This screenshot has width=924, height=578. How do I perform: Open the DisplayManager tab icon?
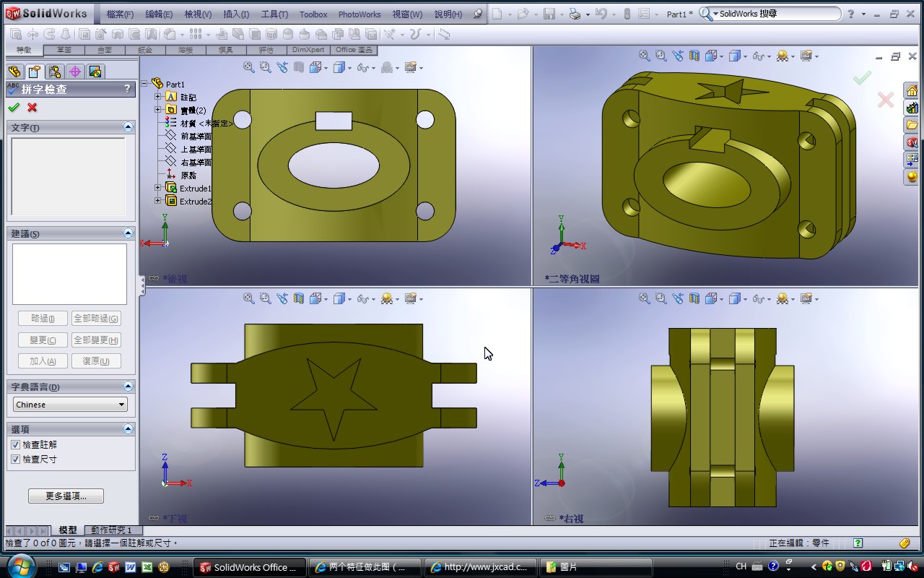(x=95, y=71)
